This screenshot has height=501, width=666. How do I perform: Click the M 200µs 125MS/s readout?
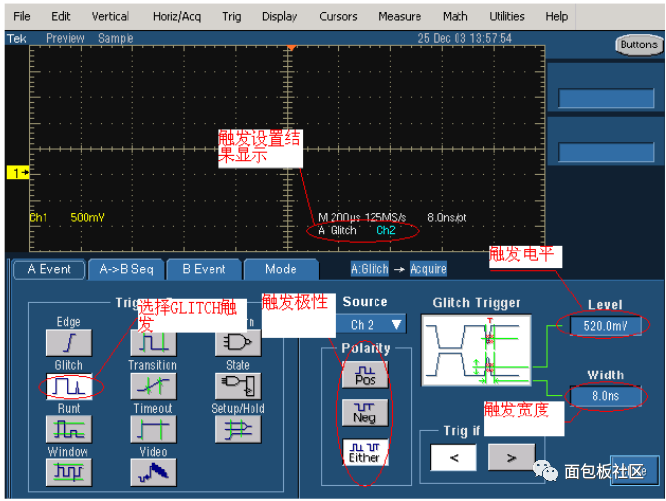click(362, 218)
